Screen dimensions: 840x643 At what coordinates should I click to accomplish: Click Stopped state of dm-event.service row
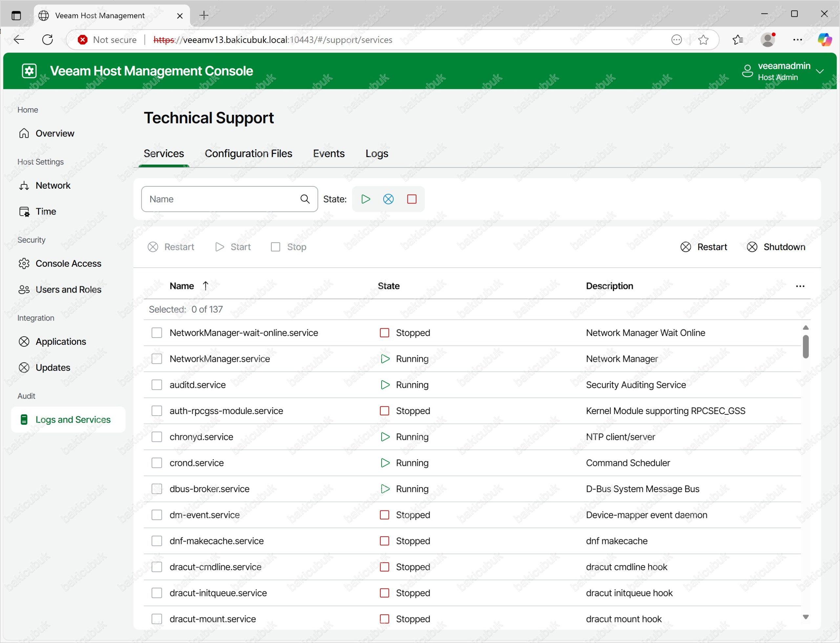405,515
